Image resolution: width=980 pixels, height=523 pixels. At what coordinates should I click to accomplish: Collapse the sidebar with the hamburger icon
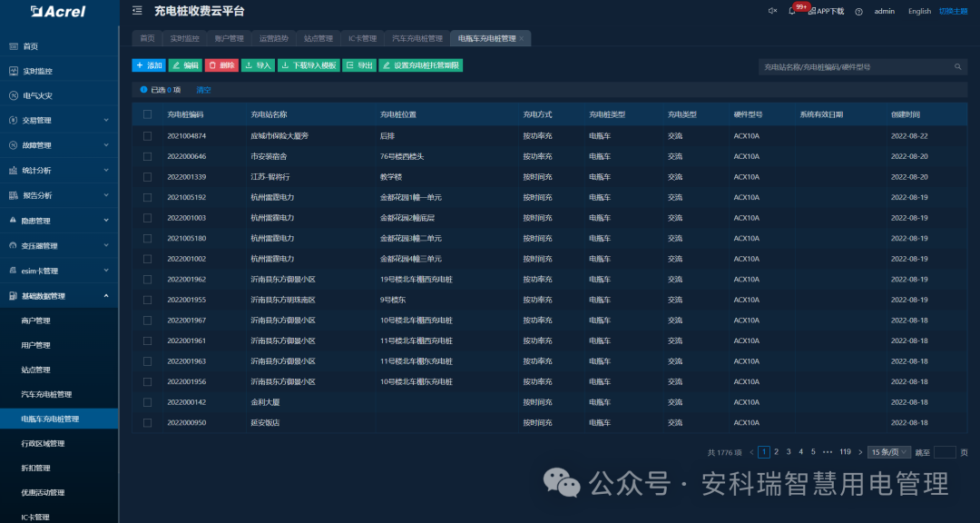click(x=136, y=11)
